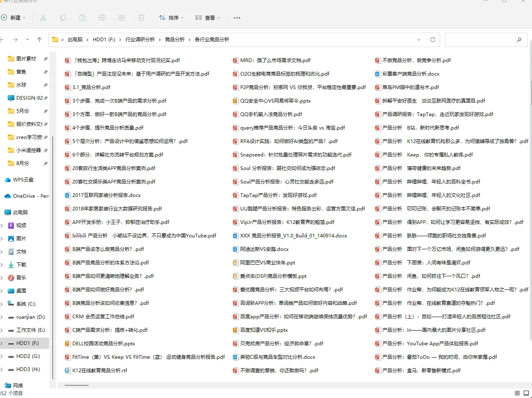Open the 新建 dropdown menu
The image size is (532, 398).
click(x=13, y=18)
